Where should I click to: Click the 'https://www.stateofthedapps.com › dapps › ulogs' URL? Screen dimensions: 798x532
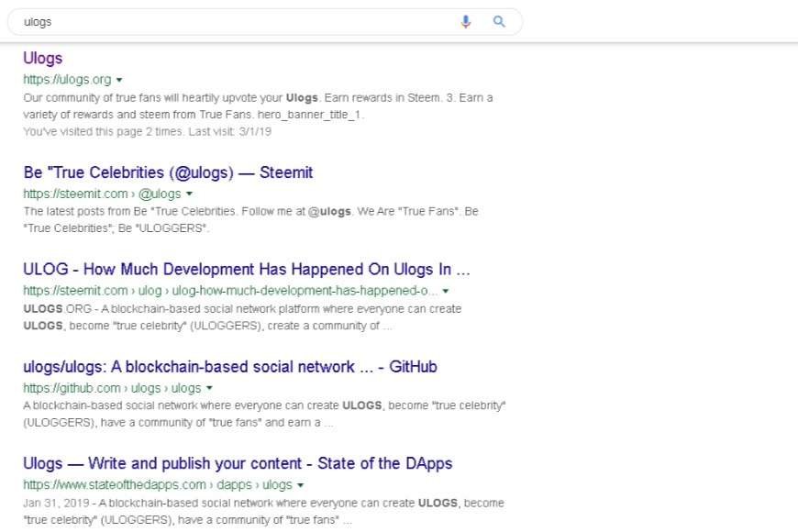(x=158, y=484)
